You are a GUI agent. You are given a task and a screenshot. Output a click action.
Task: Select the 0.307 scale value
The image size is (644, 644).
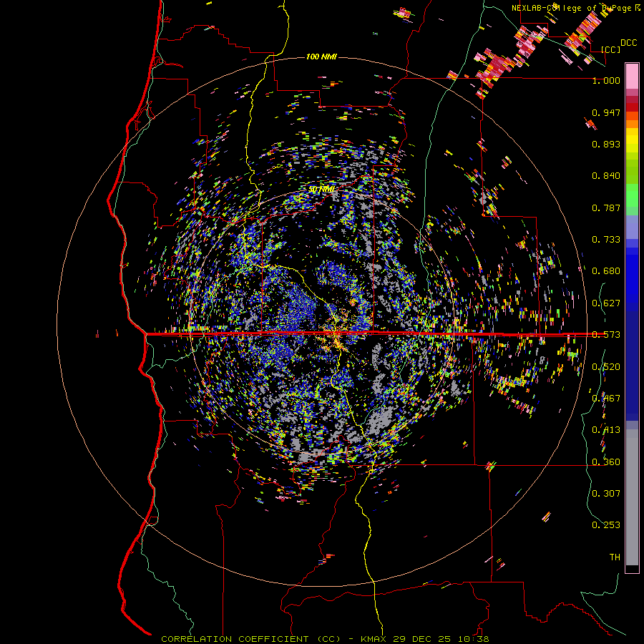click(606, 494)
